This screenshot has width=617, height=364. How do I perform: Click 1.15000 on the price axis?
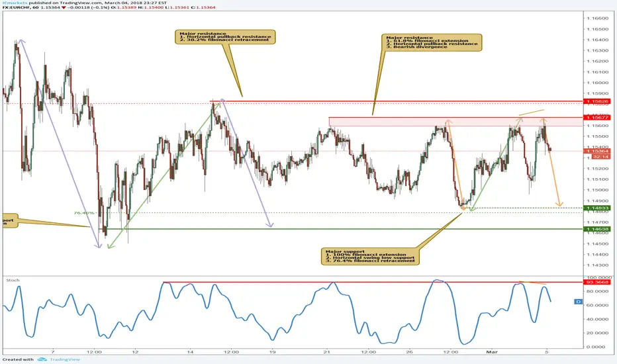pos(596,190)
